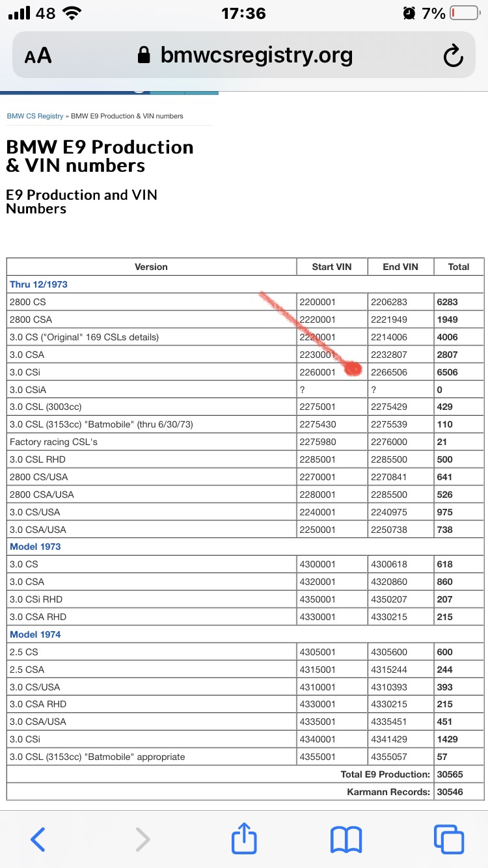Image resolution: width=488 pixels, height=868 pixels.
Task: Open the BMW CS Registry breadcrumb link
Action: click(35, 116)
